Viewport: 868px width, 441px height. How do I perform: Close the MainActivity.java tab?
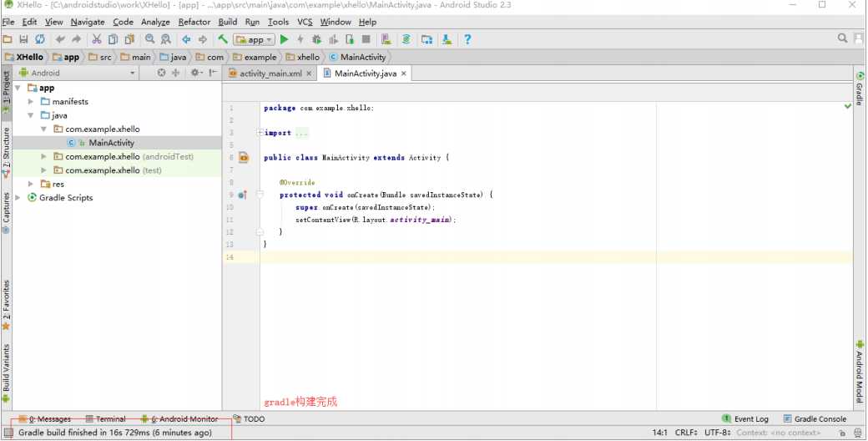click(x=404, y=73)
